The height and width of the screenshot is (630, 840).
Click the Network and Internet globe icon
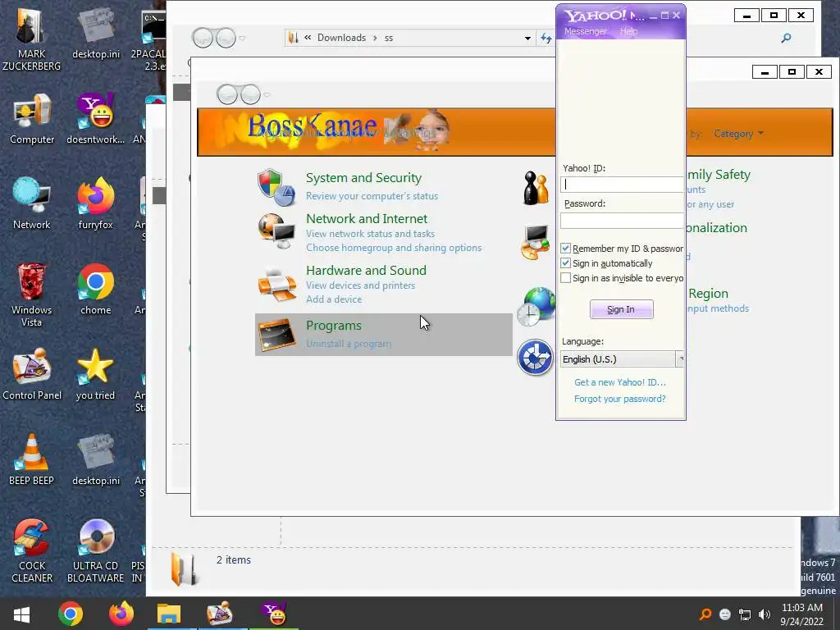[276, 231]
